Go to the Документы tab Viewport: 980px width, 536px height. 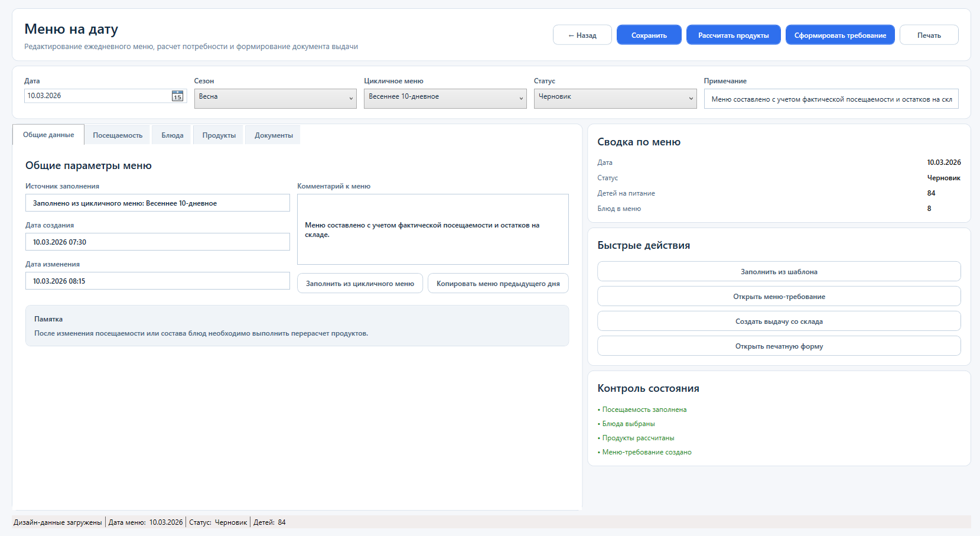coord(274,135)
